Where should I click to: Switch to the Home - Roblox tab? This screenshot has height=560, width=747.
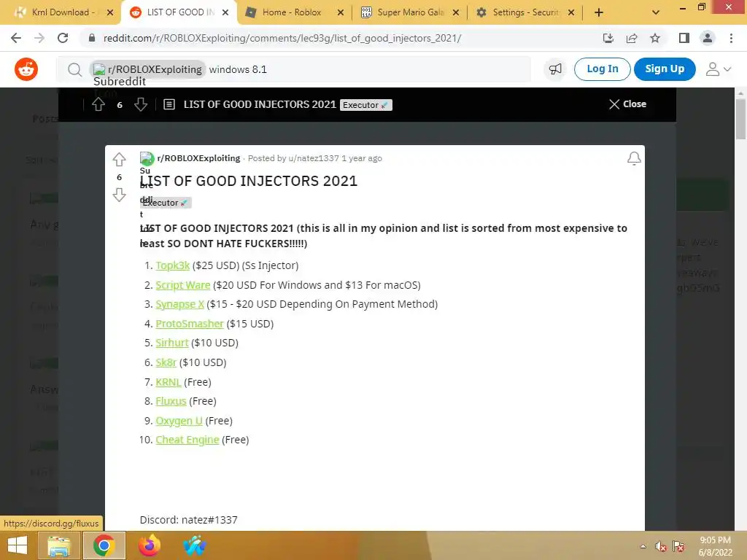(291, 12)
